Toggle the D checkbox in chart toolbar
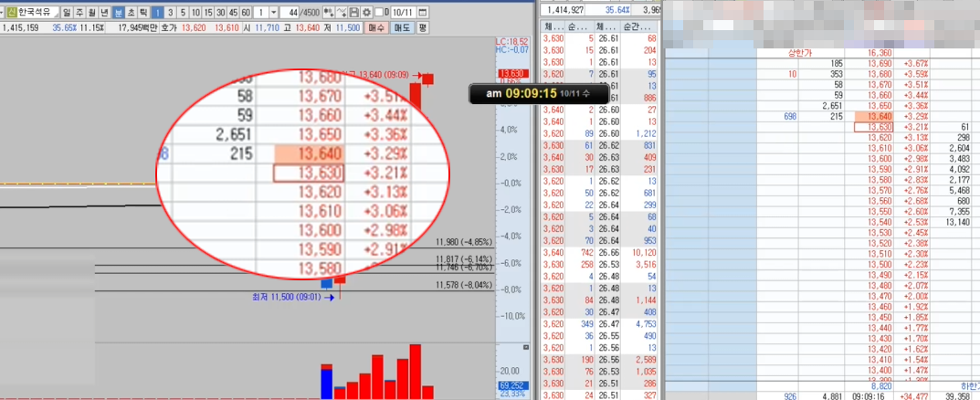980x400 pixels. 379,12
